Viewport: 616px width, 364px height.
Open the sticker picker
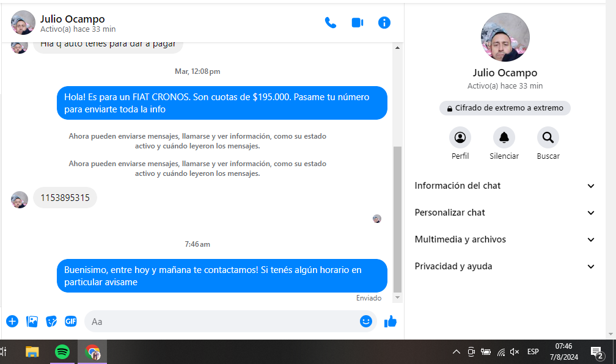point(52,321)
